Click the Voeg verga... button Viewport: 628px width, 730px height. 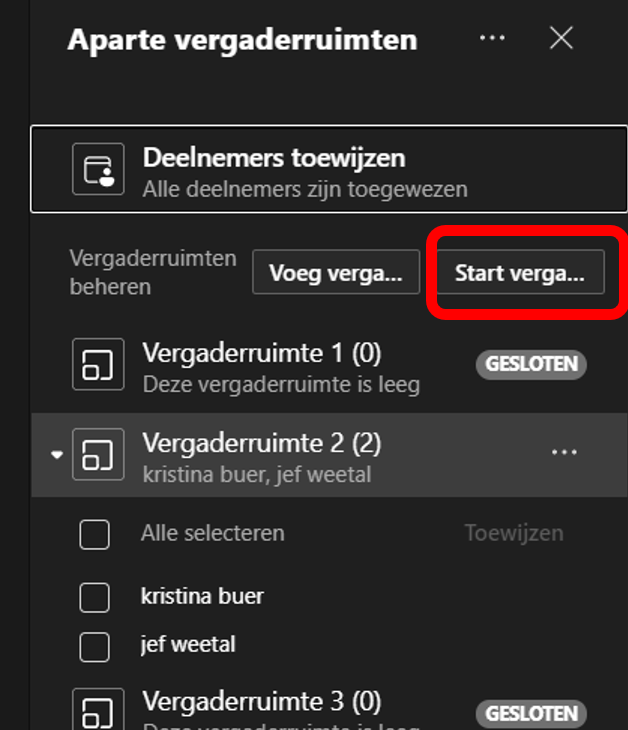coord(336,272)
